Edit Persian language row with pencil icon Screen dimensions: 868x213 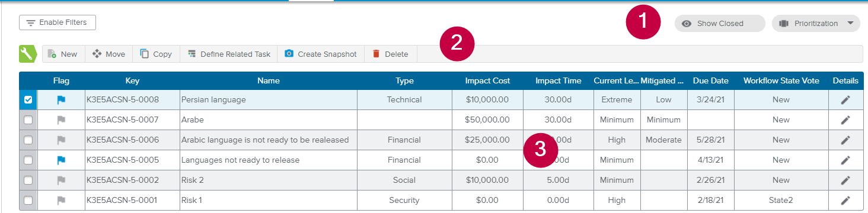click(x=845, y=100)
